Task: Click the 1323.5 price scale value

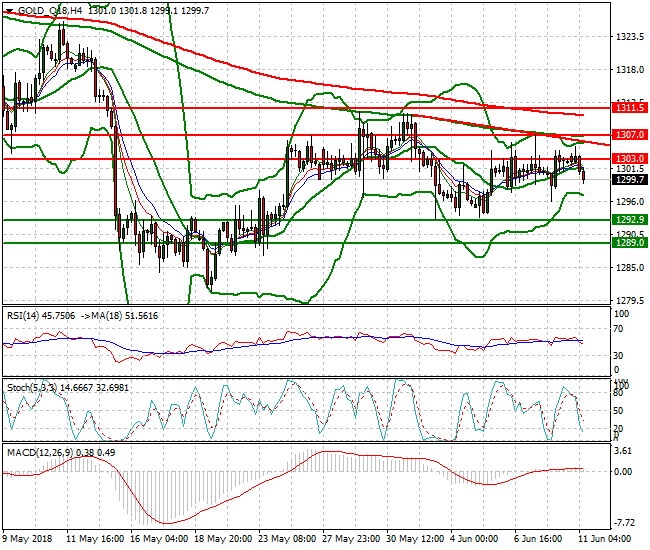Action: pyautogui.click(x=630, y=37)
